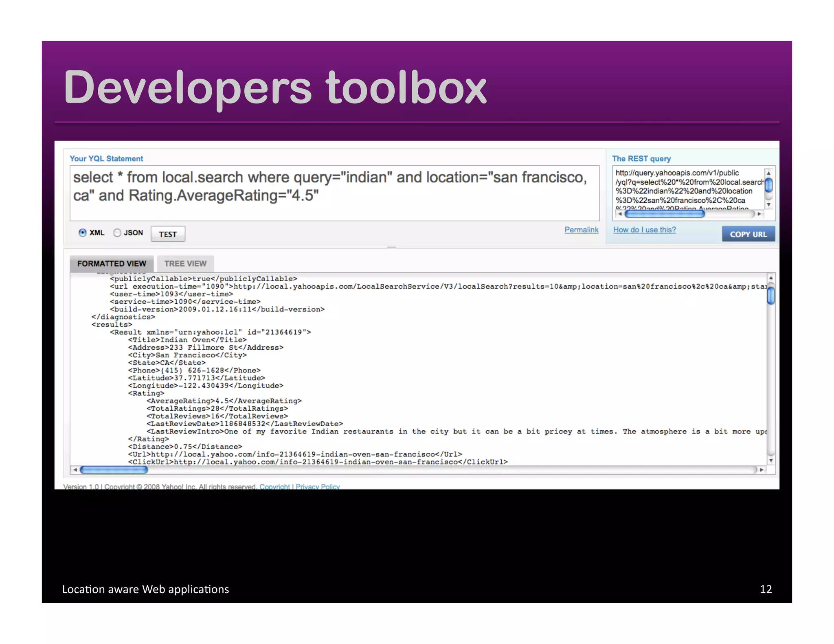Screen dimensions: 834x644
Task: Click the Title line 'Indian Oven'
Action: (x=187, y=340)
